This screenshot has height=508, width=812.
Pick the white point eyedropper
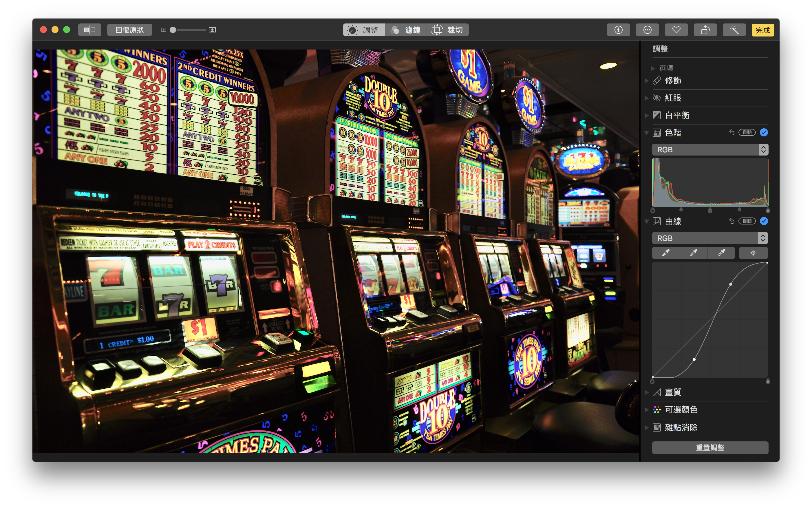[721, 253]
